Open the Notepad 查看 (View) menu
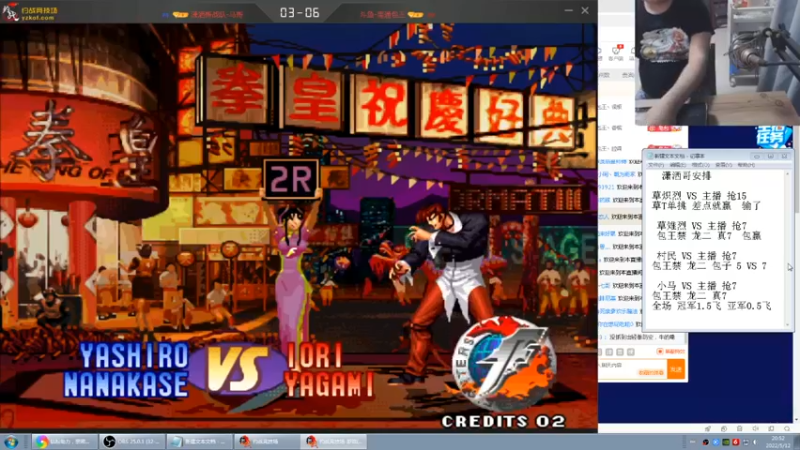Screen dimensions: 800x450 coord(723,165)
